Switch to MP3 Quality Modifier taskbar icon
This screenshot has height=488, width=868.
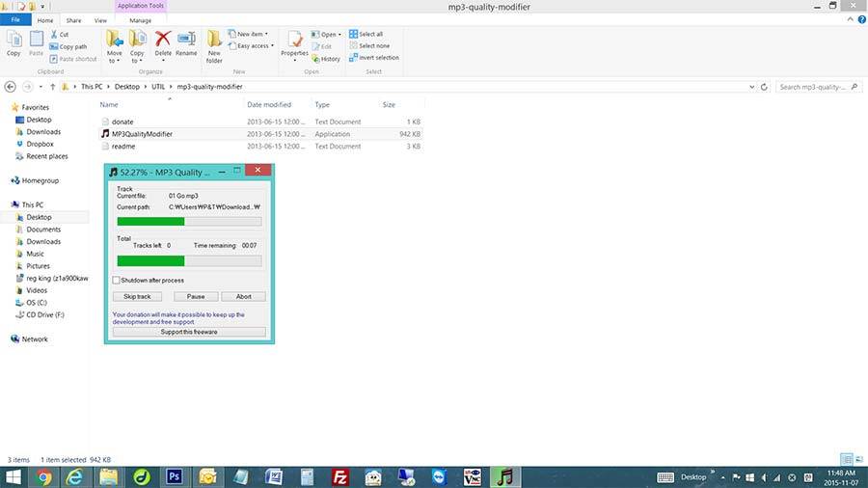pos(504,477)
